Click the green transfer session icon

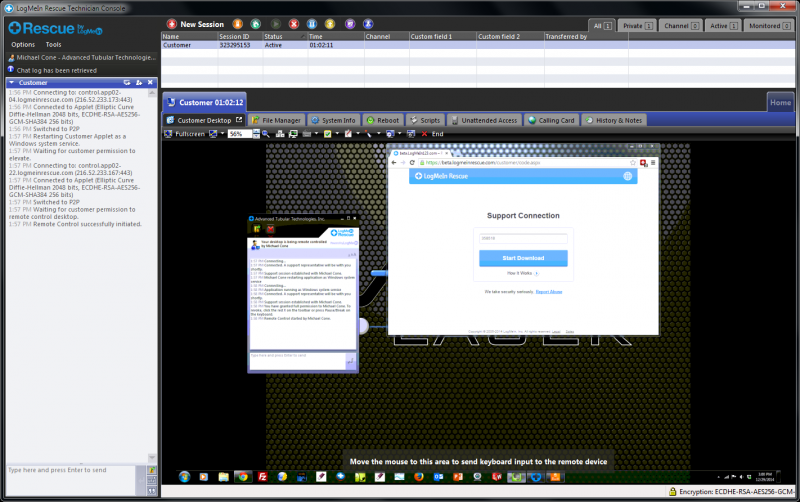tap(256, 24)
